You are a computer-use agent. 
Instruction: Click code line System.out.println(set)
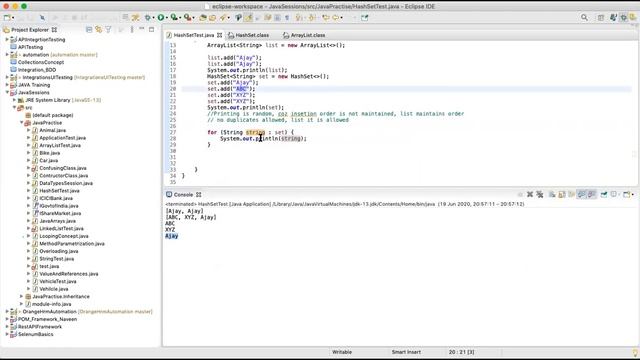pos(245,107)
